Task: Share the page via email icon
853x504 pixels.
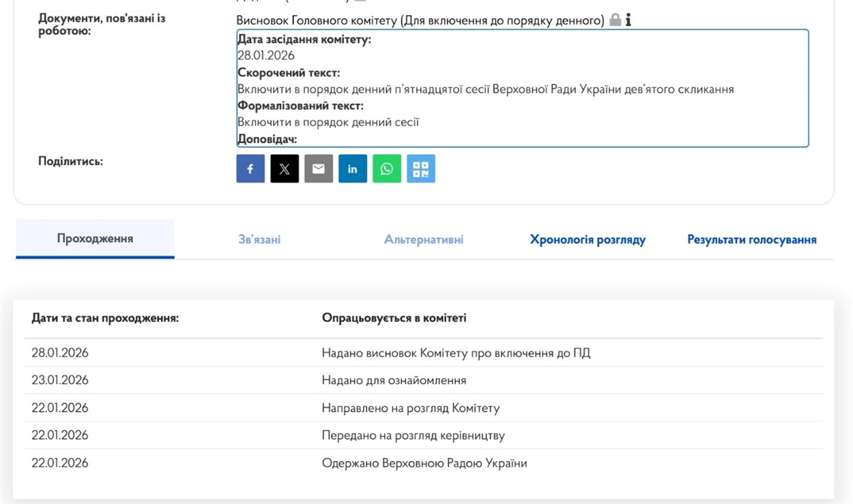Action: [x=319, y=169]
